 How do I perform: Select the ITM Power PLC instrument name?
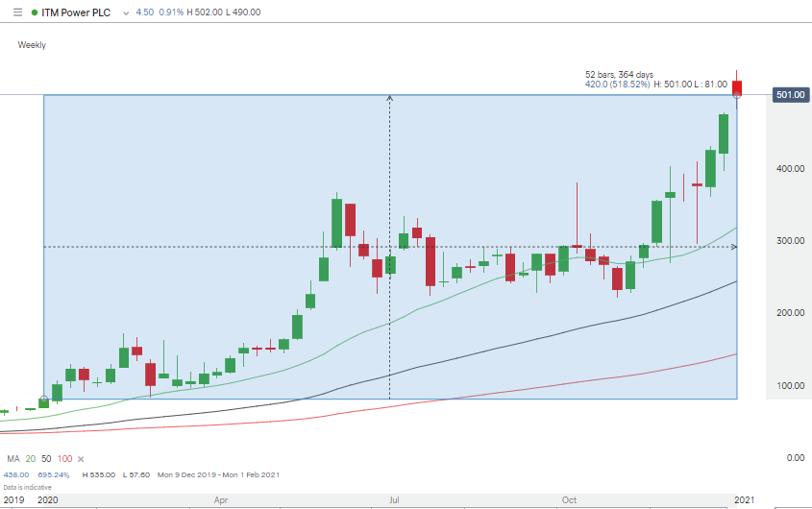point(76,12)
